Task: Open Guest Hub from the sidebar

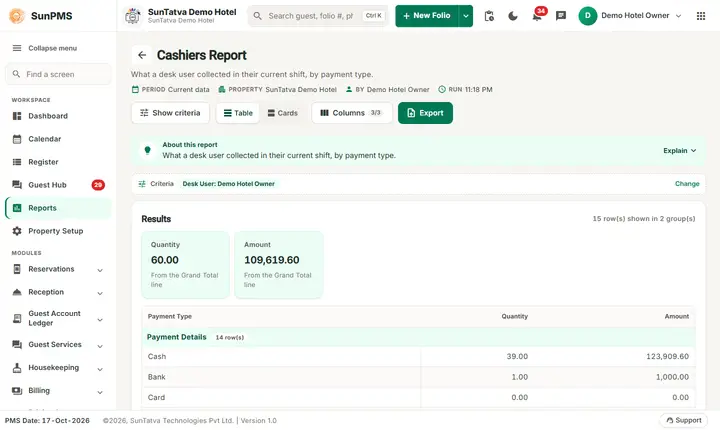Action: point(58,185)
